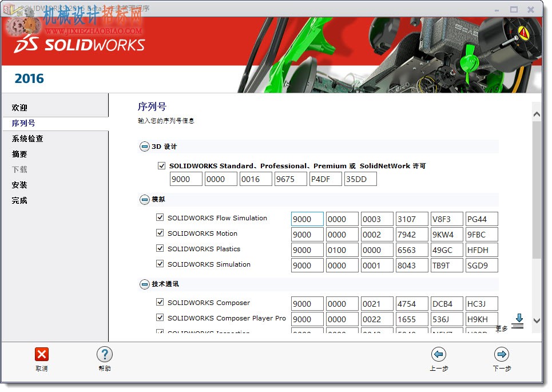Click the '9KW4' Motion serial field
Image resolution: width=552 pixels, height=392 pixels.
[447, 235]
